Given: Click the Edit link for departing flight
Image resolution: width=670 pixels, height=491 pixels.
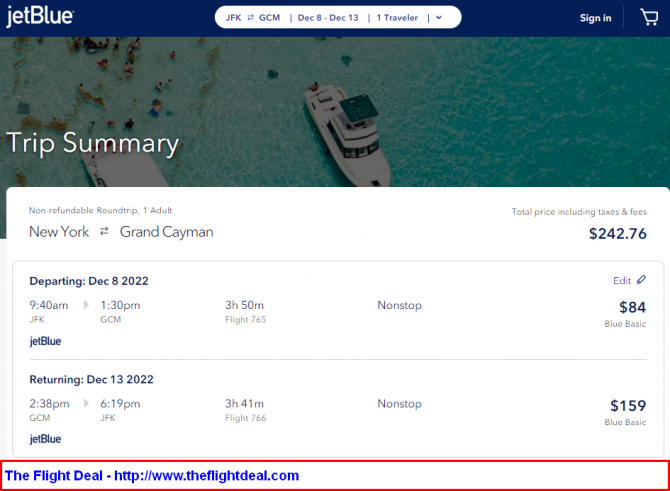Looking at the screenshot, I should (622, 280).
